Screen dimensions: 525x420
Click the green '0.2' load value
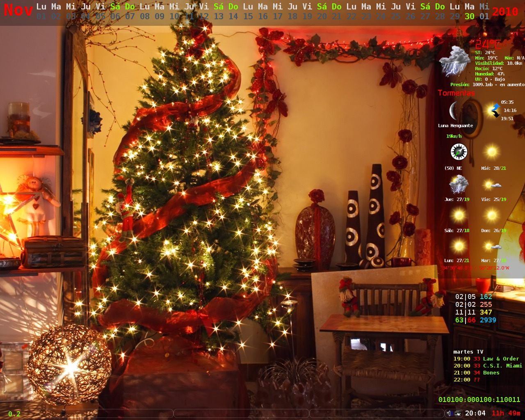(14, 414)
